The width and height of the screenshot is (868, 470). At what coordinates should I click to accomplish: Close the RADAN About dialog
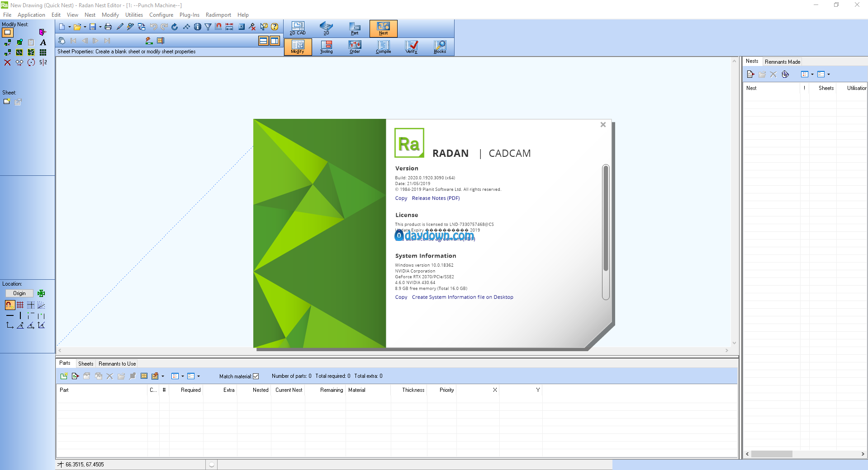pyautogui.click(x=603, y=125)
